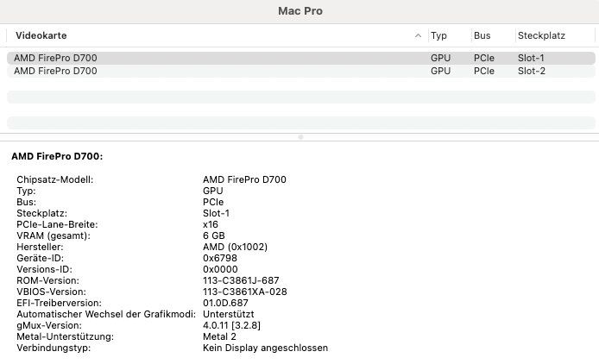The width and height of the screenshot is (599, 364).
Task: Click the Slot-2 cell in the table
Action: point(532,71)
